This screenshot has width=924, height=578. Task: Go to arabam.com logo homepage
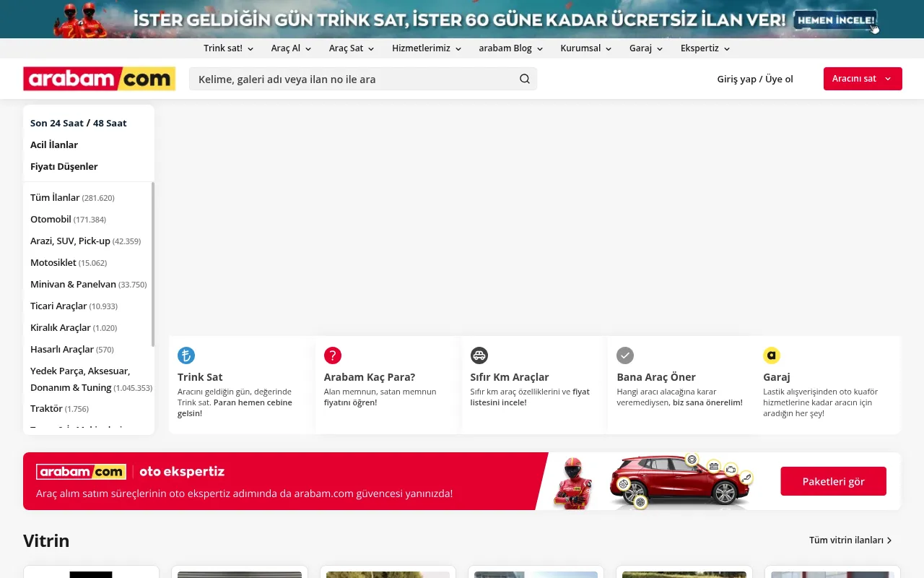point(99,79)
